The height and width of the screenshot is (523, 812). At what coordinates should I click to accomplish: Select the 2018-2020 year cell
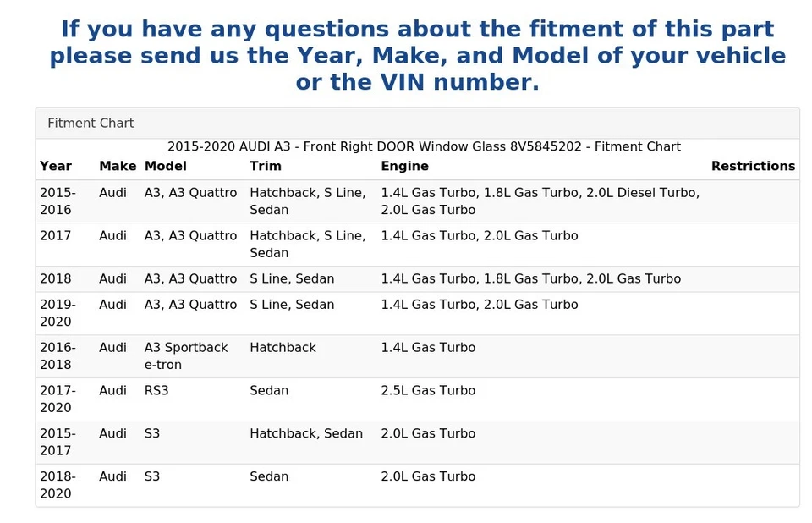pos(58,485)
